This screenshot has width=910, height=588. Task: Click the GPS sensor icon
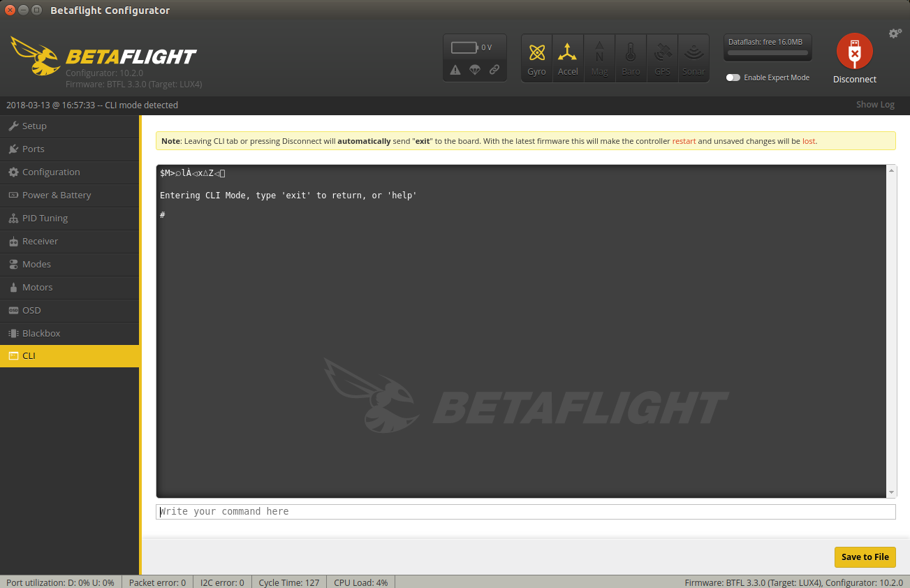pyautogui.click(x=662, y=58)
